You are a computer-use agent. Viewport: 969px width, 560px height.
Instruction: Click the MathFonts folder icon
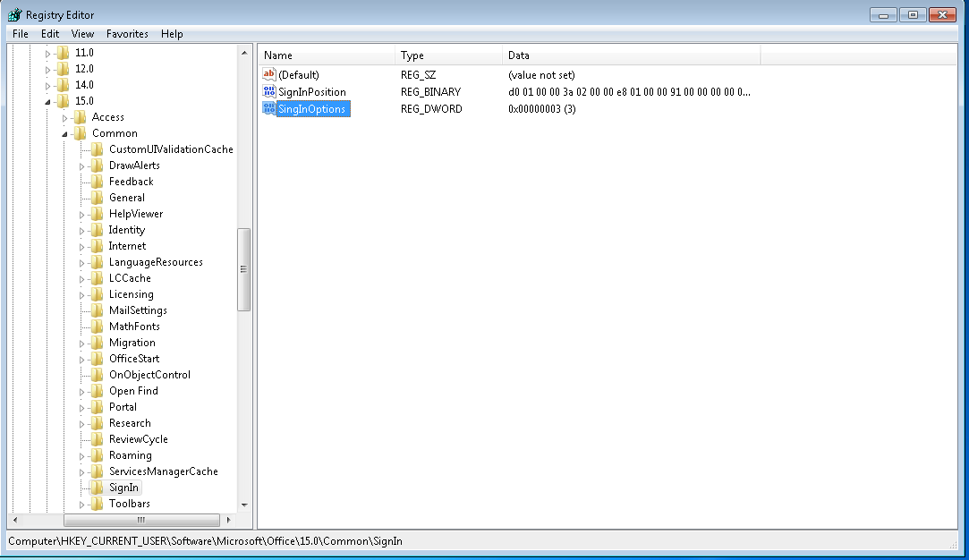pyautogui.click(x=98, y=327)
